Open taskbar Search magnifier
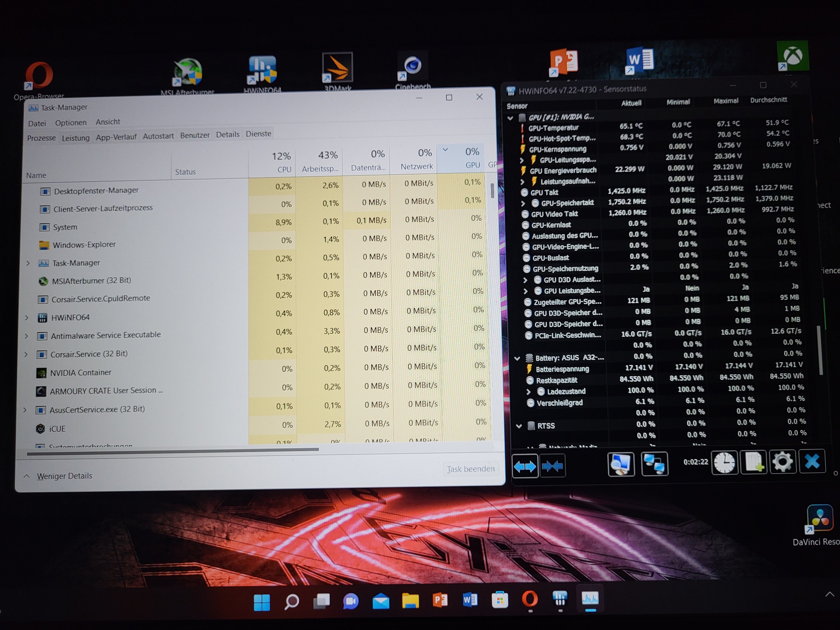The width and height of the screenshot is (840, 630). click(x=292, y=602)
